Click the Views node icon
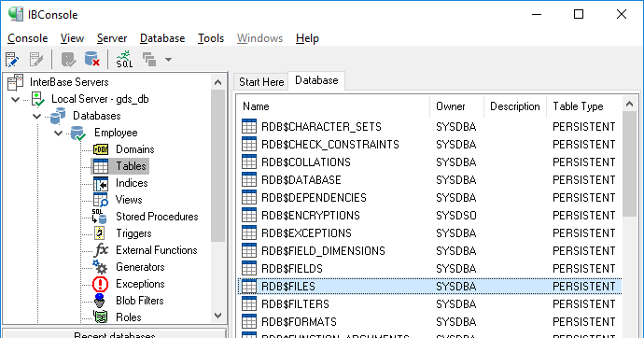Image resolution: width=644 pixels, height=338 pixels. click(101, 200)
